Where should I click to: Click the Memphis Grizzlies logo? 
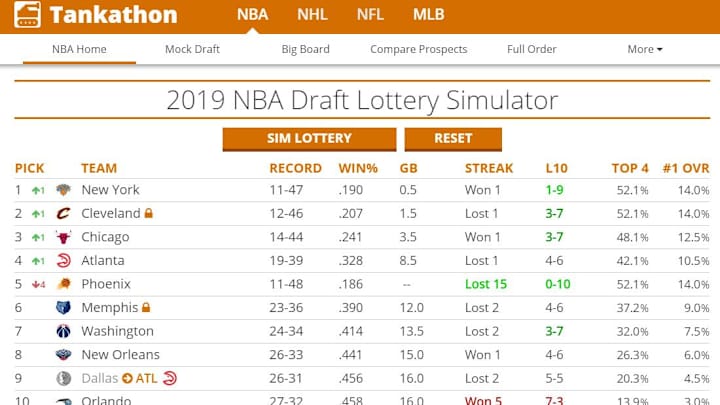64,308
